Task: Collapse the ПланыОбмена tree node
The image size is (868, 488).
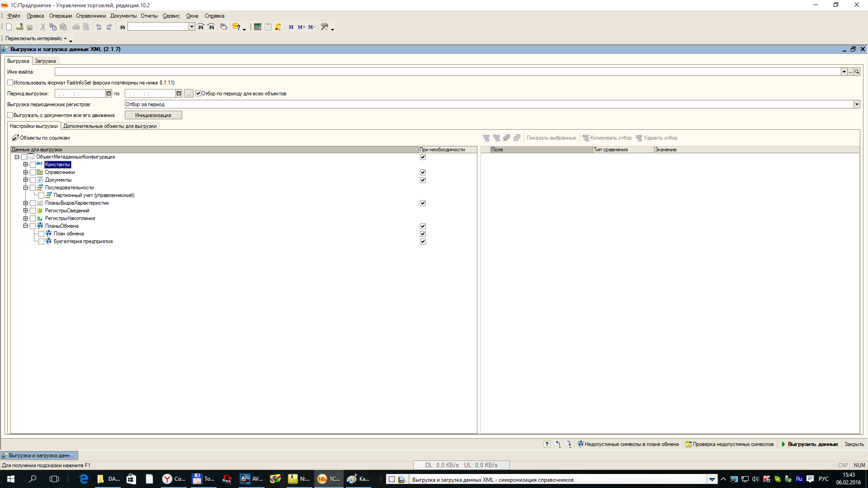Action: pyautogui.click(x=26, y=226)
